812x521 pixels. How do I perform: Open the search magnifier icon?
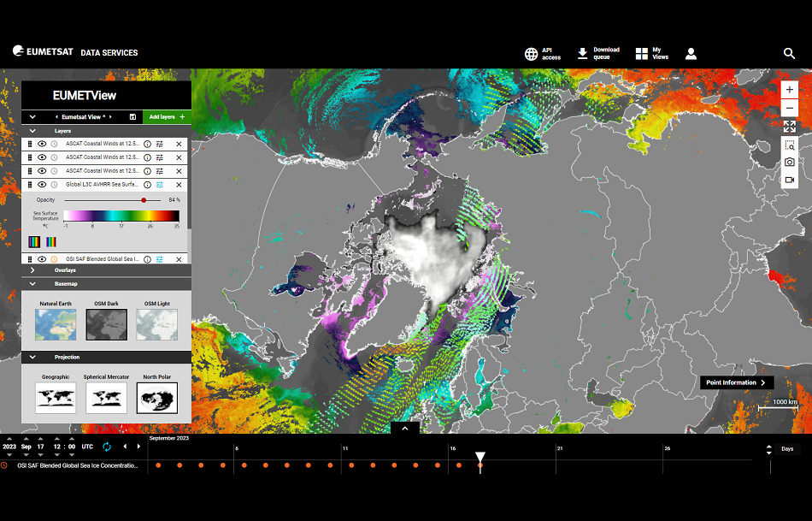[789, 53]
